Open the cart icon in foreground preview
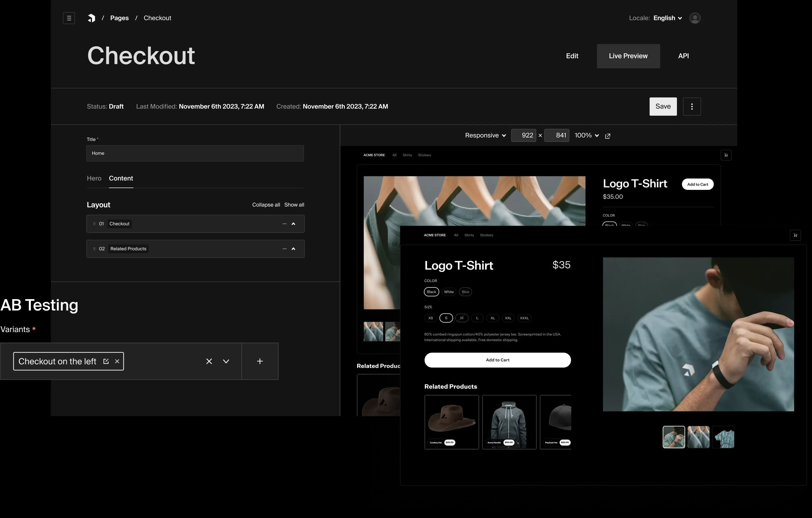The width and height of the screenshot is (812, 518). click(795, 235)
